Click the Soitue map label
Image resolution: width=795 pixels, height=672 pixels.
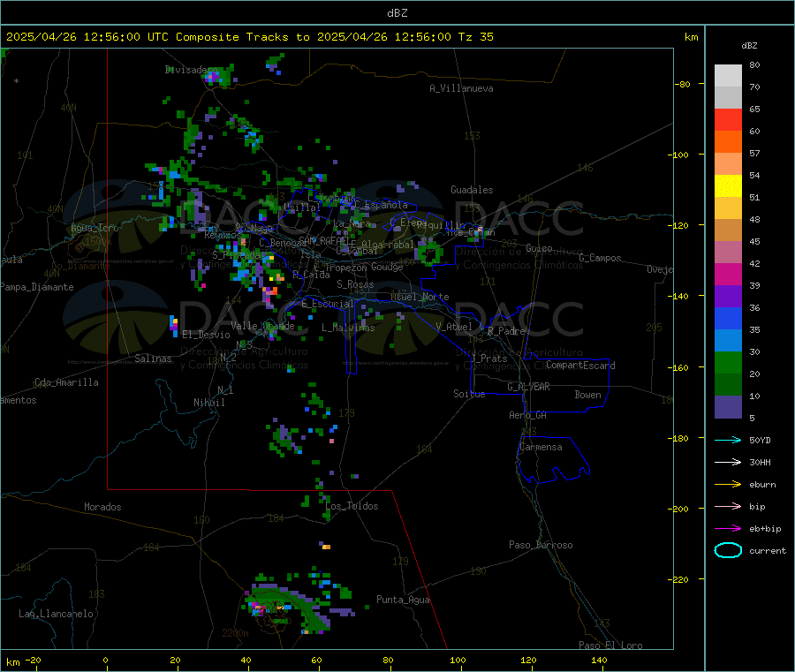(469, 394)
